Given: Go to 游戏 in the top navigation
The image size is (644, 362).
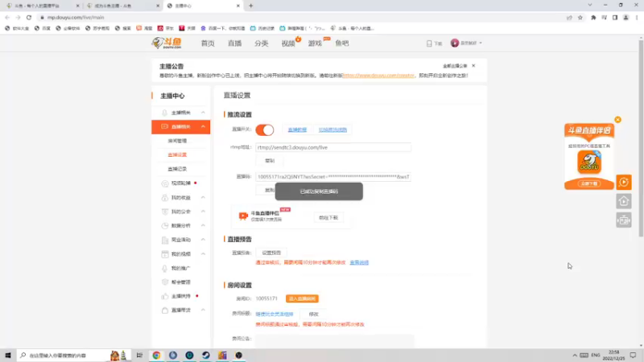Looking at the screenshot, I should [x=315, y=43].
